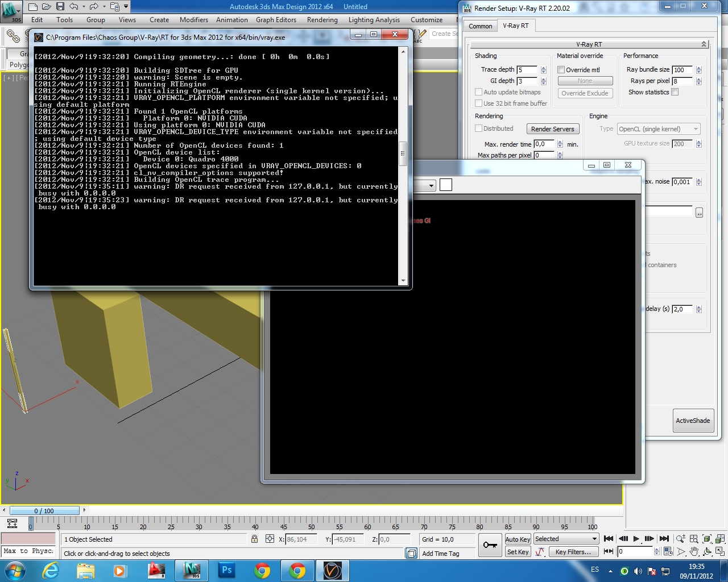Toggle the Distributed rendering checkbox
This screenshot has height=582, width=728.
478,128
